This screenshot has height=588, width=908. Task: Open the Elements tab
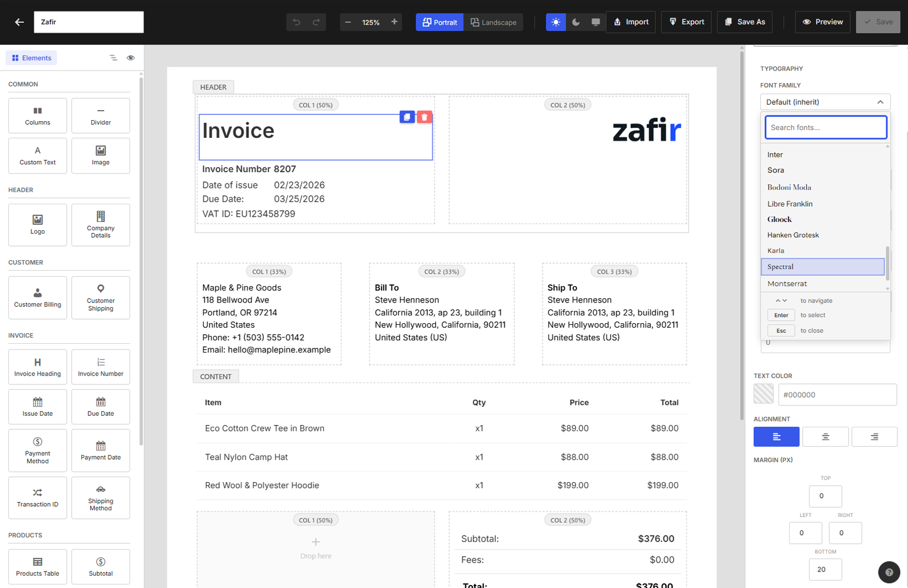32,58
